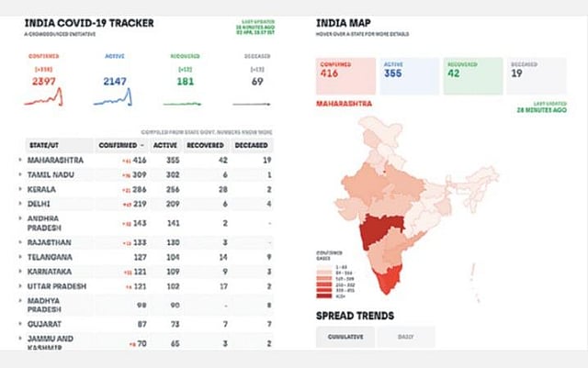588x368 pixels.
Task: Expand the Kerala row details
Action: click(19, 186)
